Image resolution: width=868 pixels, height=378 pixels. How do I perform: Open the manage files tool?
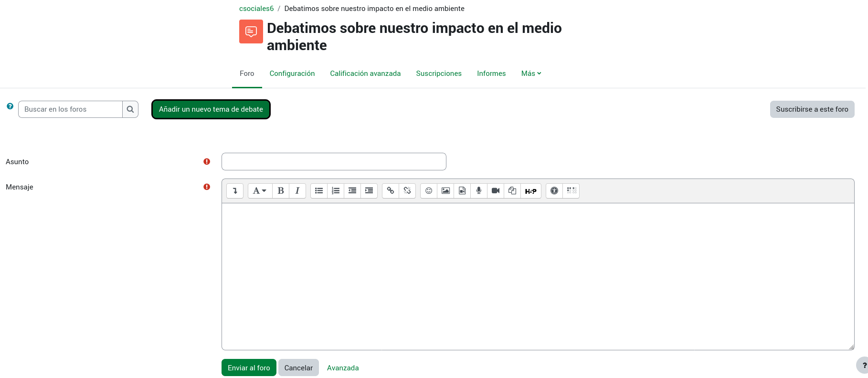coord(512,191)
